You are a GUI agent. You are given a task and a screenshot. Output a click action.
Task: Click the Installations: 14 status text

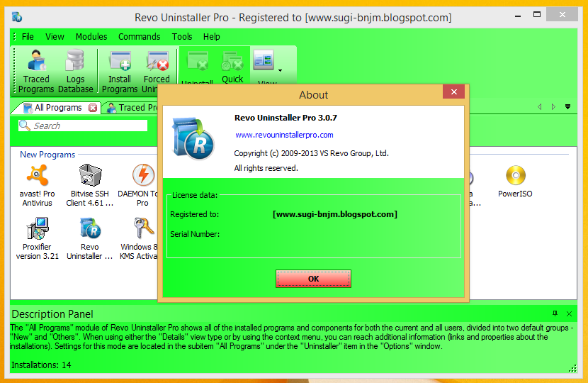coord(41,365)
